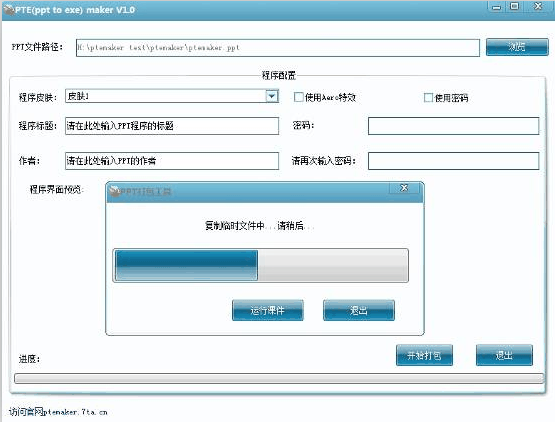Click the 运行课件 button
The image size is (555, 422).
point(268,310)
